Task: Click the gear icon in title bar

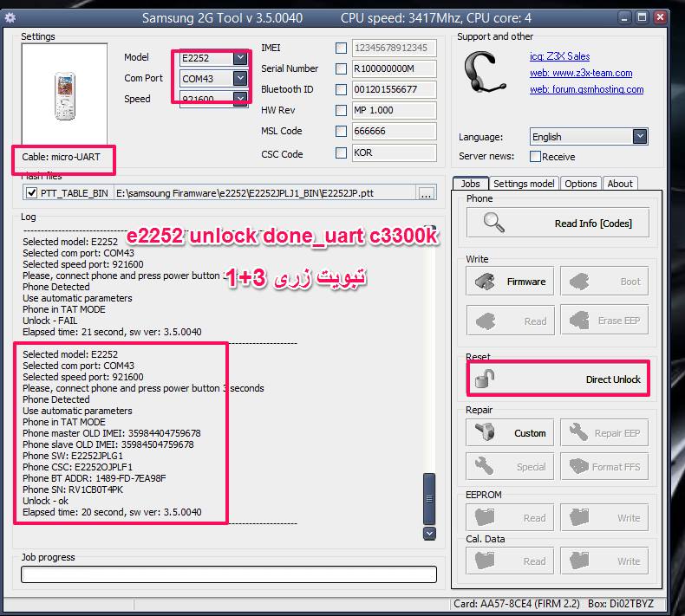Action: (10, 18)
